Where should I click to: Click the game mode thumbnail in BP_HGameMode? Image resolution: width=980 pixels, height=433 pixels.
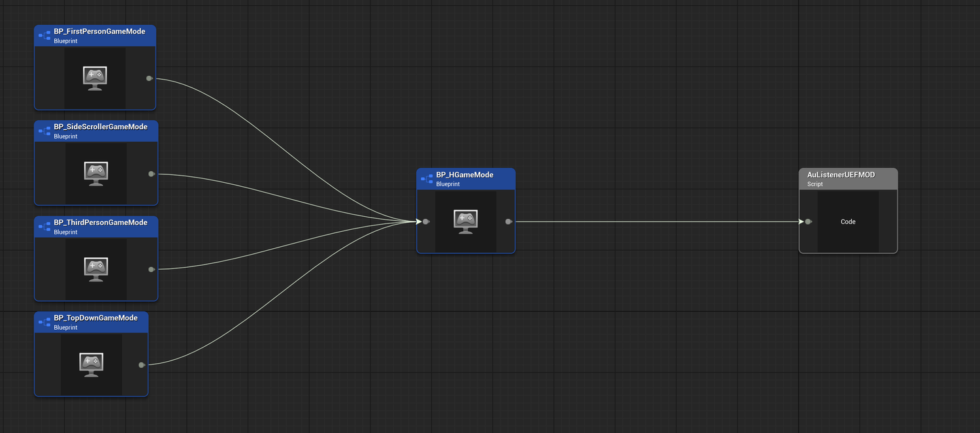point(465,221)
